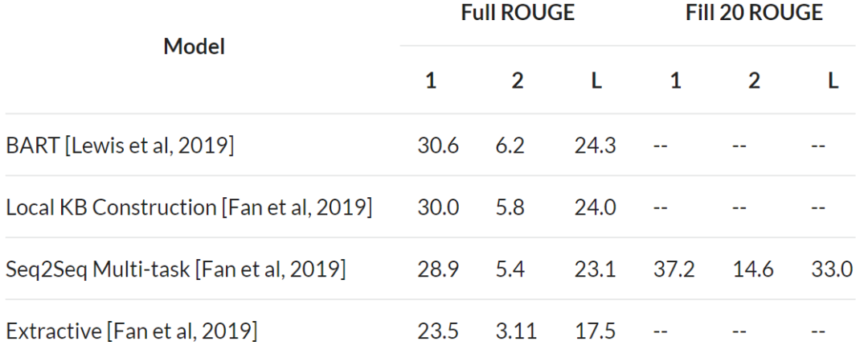Click the Fill 20 ROUGE column header
The width and height of the screenshot is (868, 362).
754,14
